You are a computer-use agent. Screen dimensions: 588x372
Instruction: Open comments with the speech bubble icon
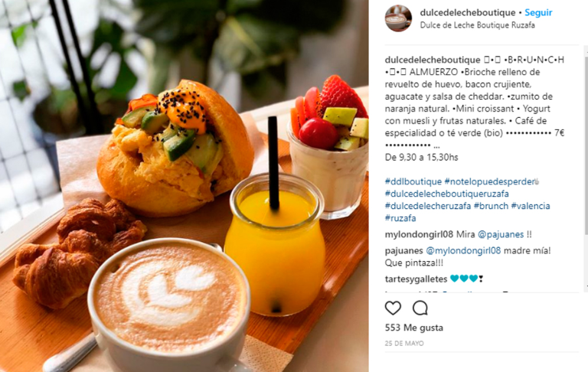tap(420, 308)
